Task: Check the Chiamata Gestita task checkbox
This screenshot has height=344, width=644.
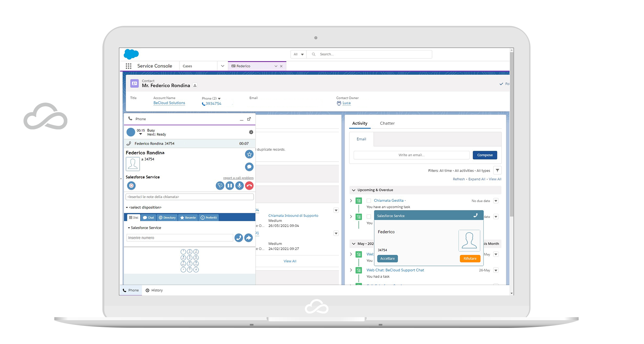Action: point(369,200)
